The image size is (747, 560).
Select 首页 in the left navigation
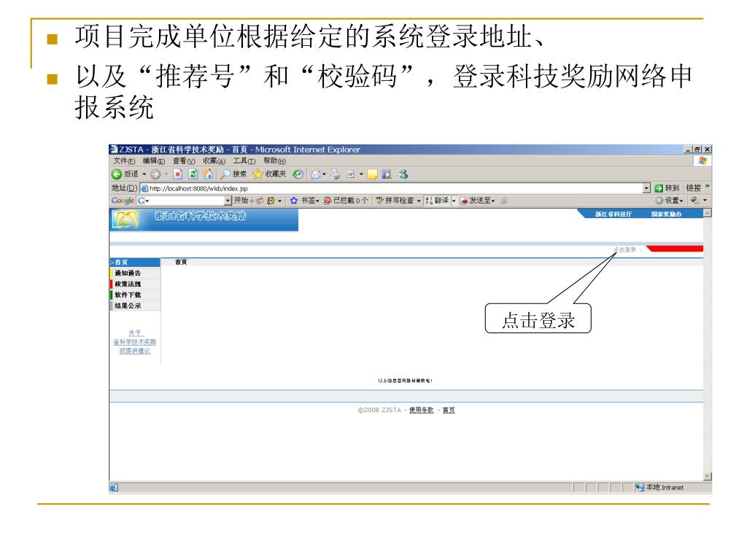point(135,262)
